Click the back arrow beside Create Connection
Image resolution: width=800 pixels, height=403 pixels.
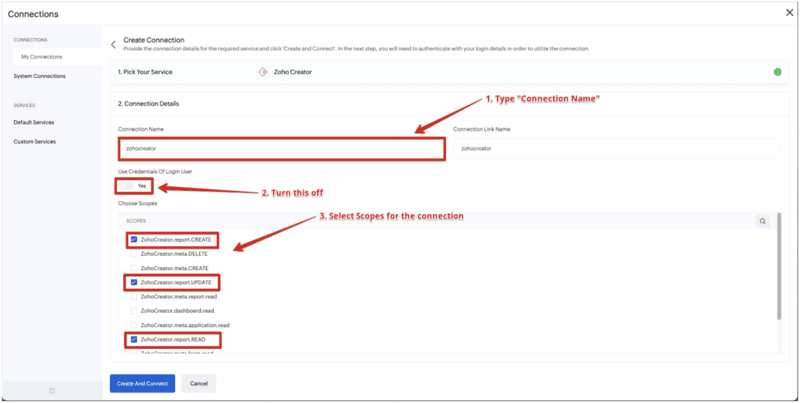tap(113, 43)
